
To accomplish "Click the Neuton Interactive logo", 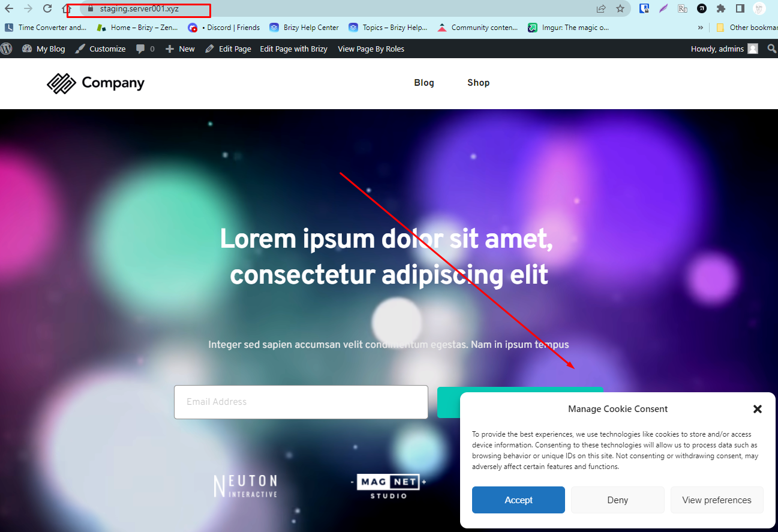I will point(245,486).
